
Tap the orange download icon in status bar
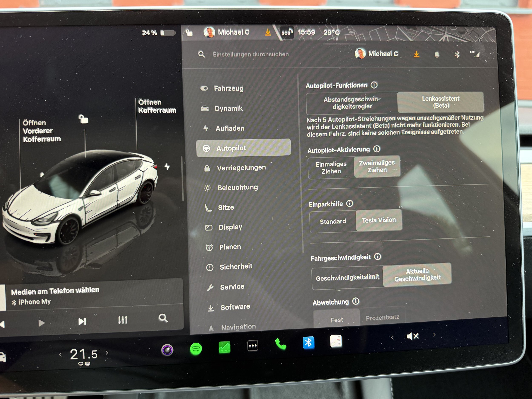click(268, 32)
